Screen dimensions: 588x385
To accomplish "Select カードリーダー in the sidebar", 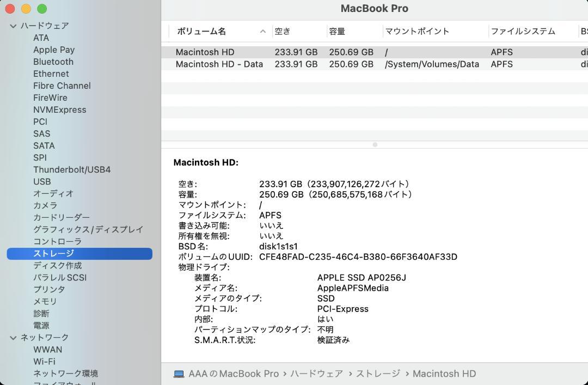I will click(62, 218).
